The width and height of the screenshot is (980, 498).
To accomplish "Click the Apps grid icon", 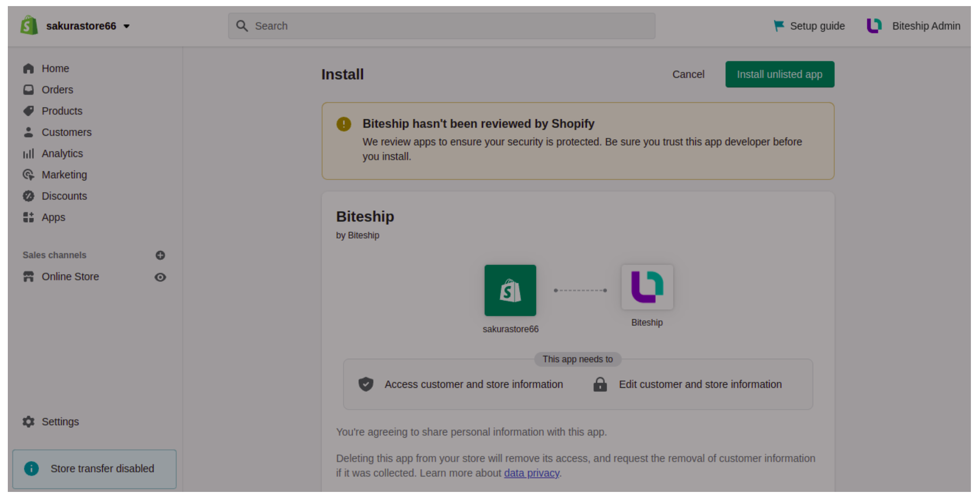I will pos(28,217).
